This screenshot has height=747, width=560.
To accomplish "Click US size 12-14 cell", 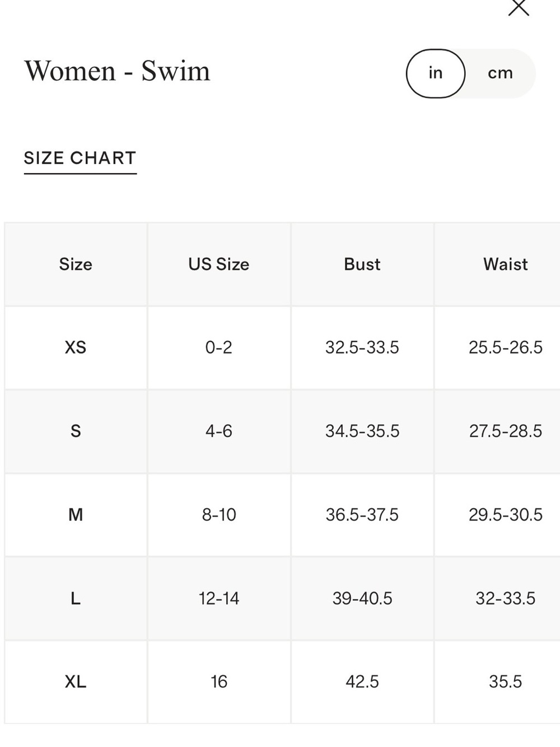I will point(219,598).
